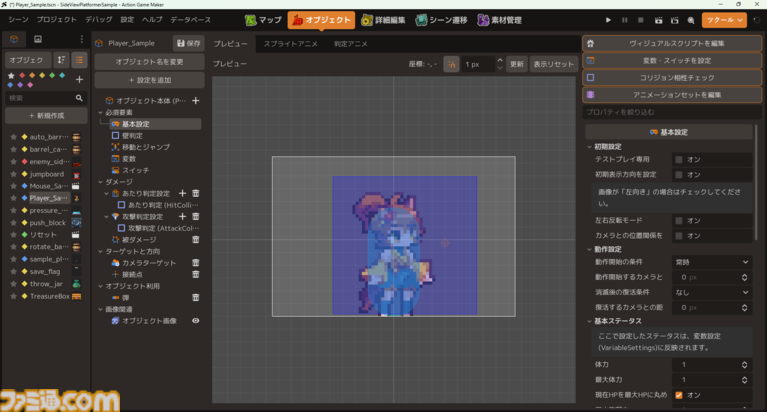Open 素材管理 mode
Image resolution: width=767 pixels, height=412 pixels.
coord(499,20)
